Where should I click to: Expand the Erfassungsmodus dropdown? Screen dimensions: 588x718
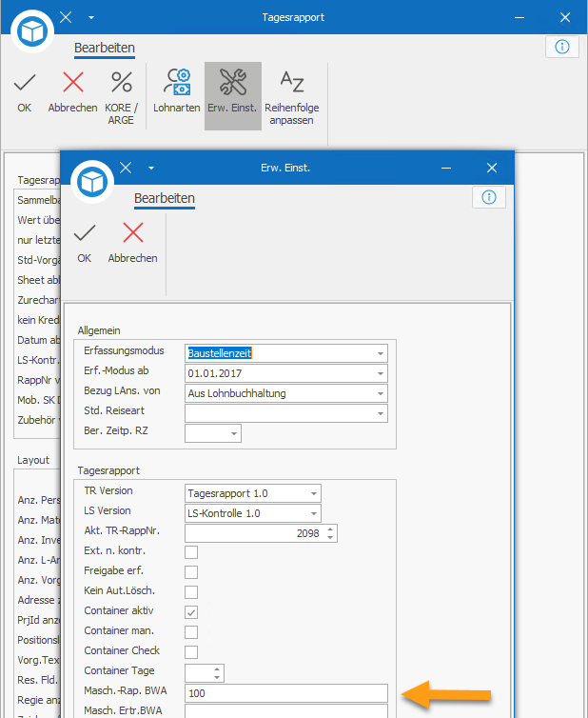pyautogui.click(x=381, y=353)
